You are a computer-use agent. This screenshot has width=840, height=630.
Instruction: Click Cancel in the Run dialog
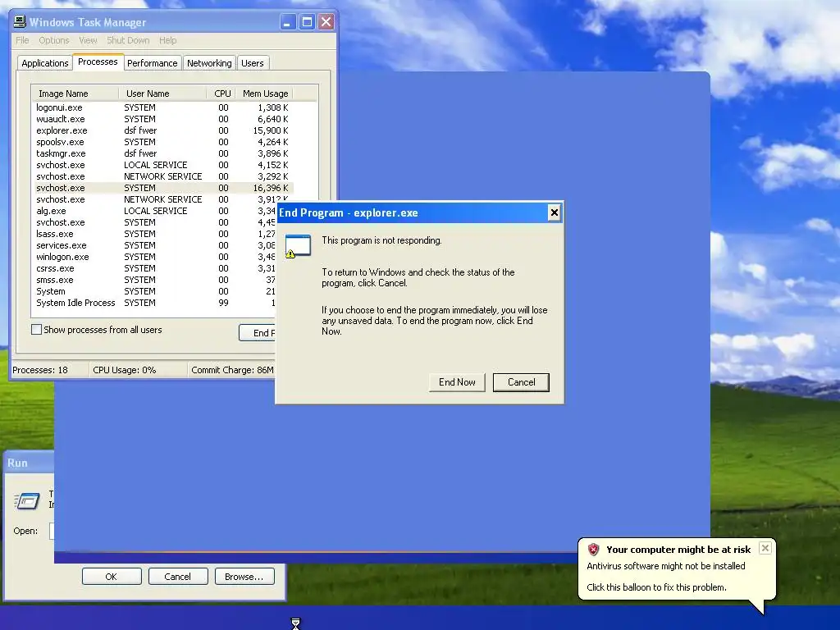point(177,577)
